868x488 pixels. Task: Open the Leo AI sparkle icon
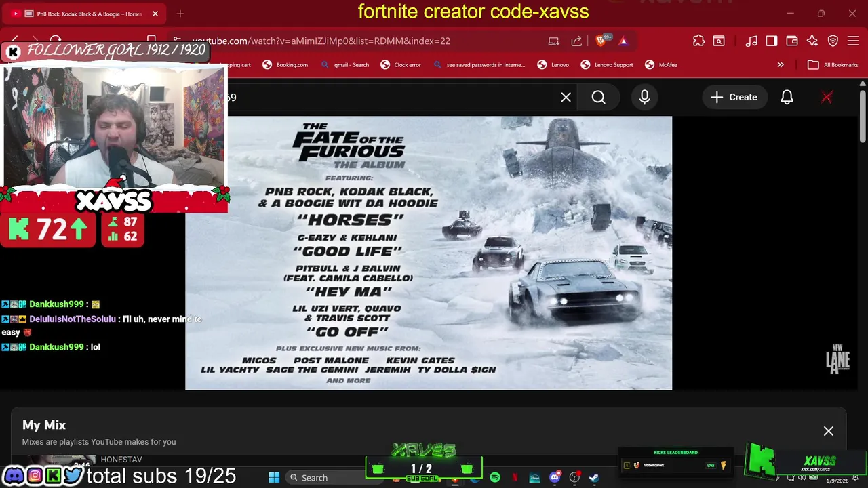click(x=812, y=41)
